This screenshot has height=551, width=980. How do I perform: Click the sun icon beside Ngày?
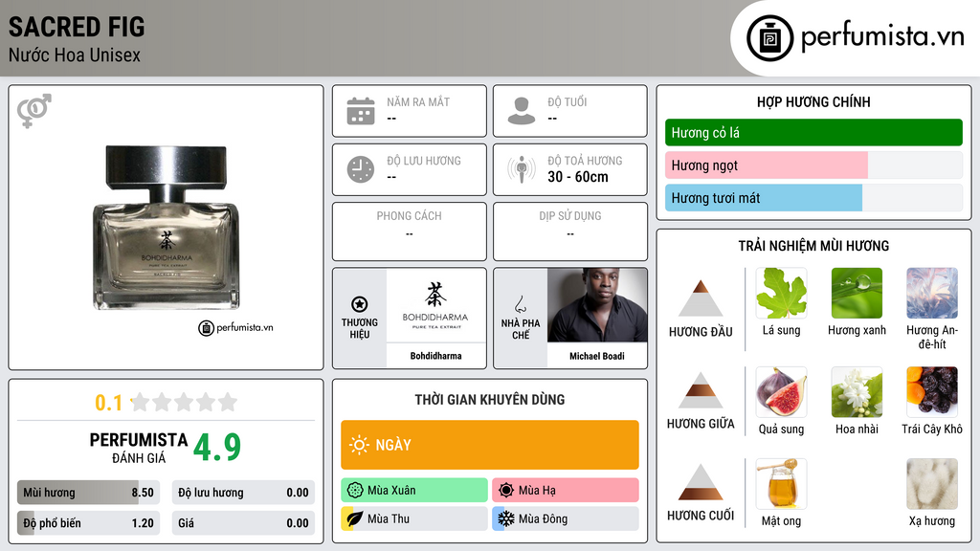360,445
